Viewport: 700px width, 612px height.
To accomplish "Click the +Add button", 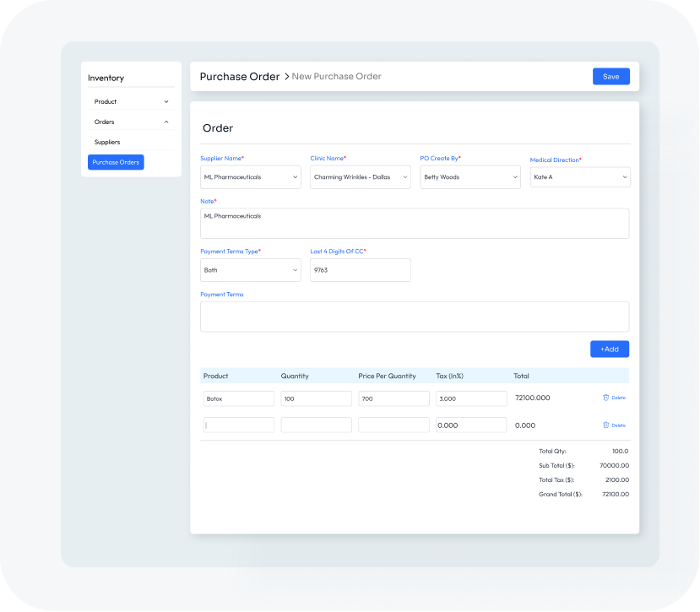I will pyautogui.click(x=609, y=349).
